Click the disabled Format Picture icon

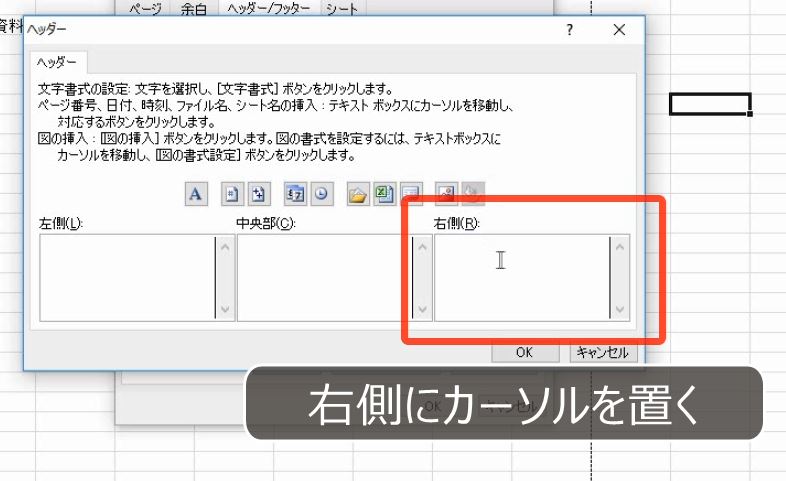pos(473,194)
